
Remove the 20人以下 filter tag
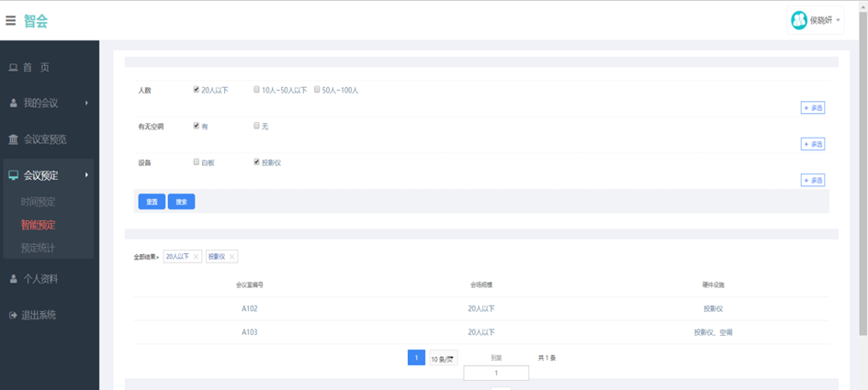pyautogui.click(x=196, y=257)
